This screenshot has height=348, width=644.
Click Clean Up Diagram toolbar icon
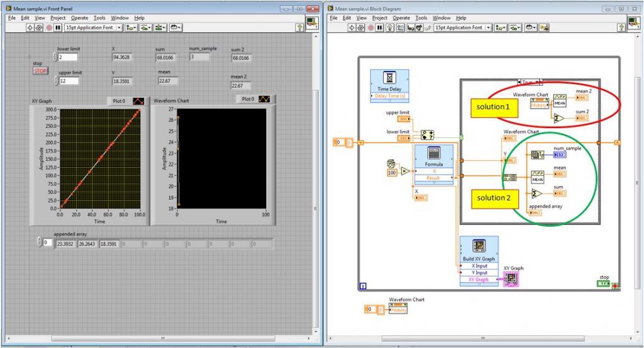(543, 28)
